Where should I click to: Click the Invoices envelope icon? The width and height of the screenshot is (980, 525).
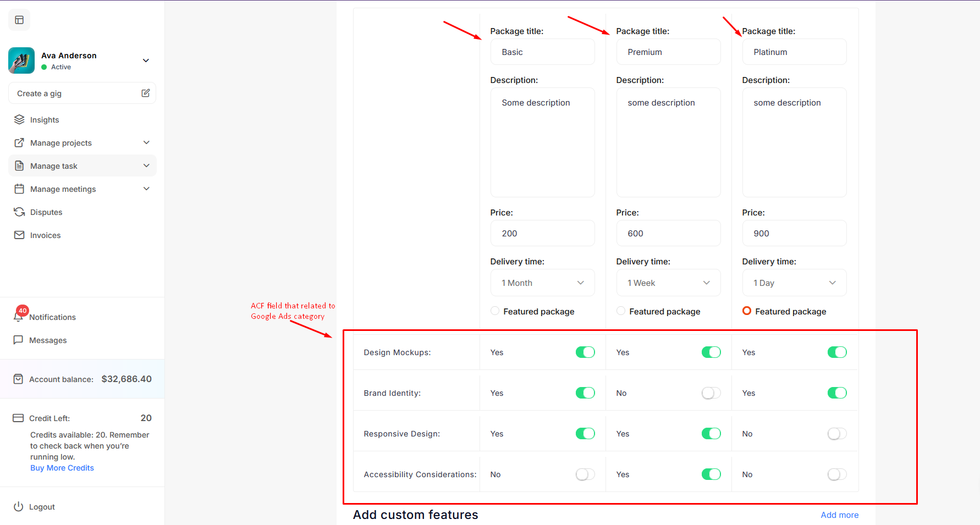(19, 235)
